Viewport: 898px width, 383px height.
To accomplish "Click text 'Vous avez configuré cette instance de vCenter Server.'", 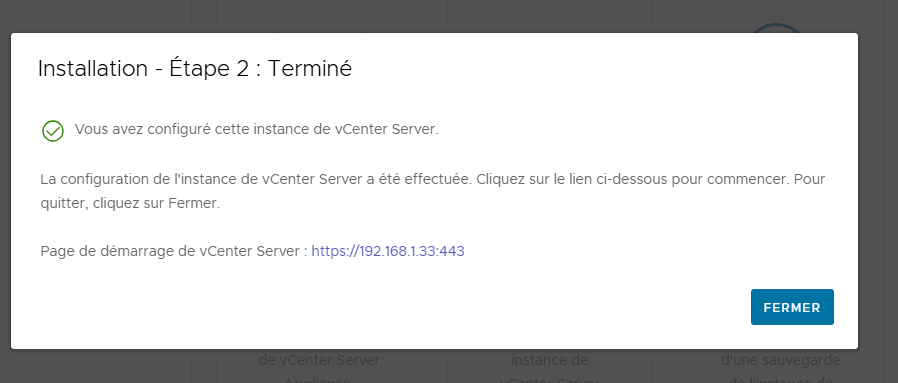I will tap(257, 129).
